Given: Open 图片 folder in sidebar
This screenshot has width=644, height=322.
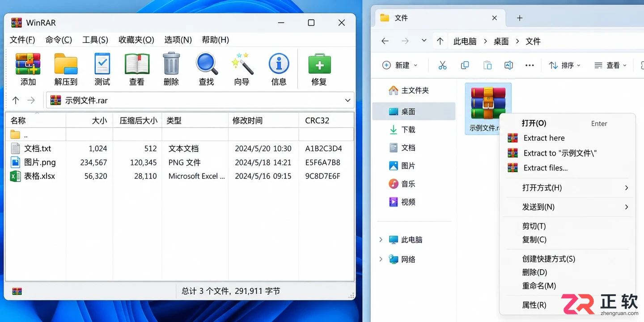Looking at the screenshot, I should (x=402, y=166).
